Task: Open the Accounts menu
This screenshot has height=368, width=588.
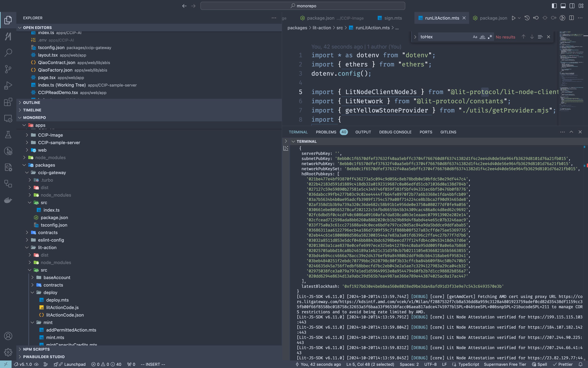Action: (8, 336)
